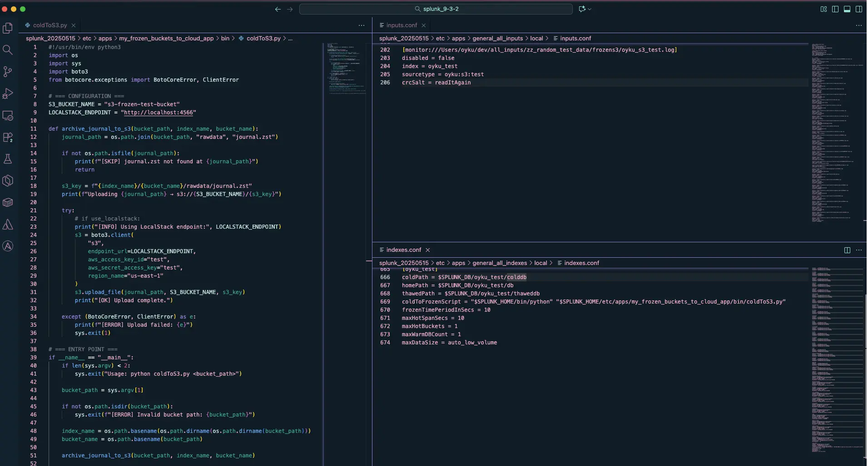Open the Run and Debug view
This screenshot has width=868, height=466.
8,94
